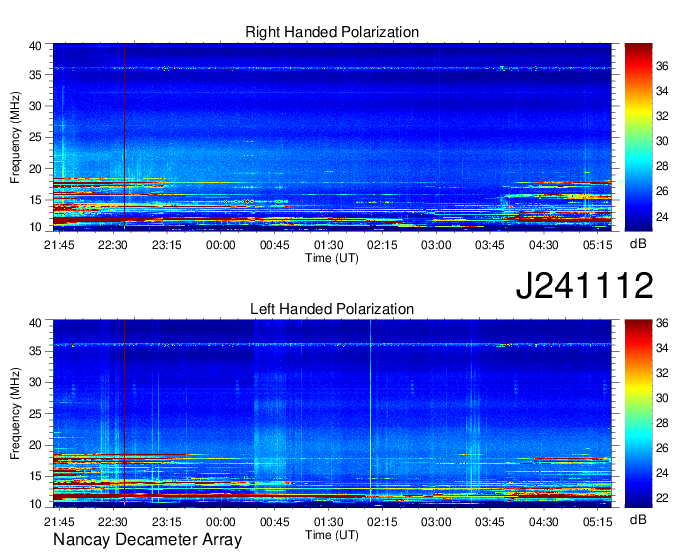Click the "Left Handed Polarization" plot title
Image resolution: width=680 pixels, height=552 pixels.
click(x=332, y=309)
